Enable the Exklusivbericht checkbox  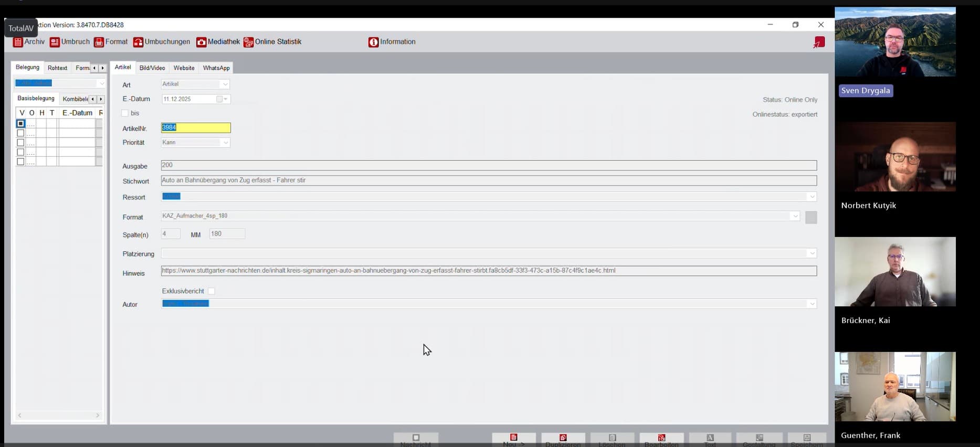[x=212, y=291]
